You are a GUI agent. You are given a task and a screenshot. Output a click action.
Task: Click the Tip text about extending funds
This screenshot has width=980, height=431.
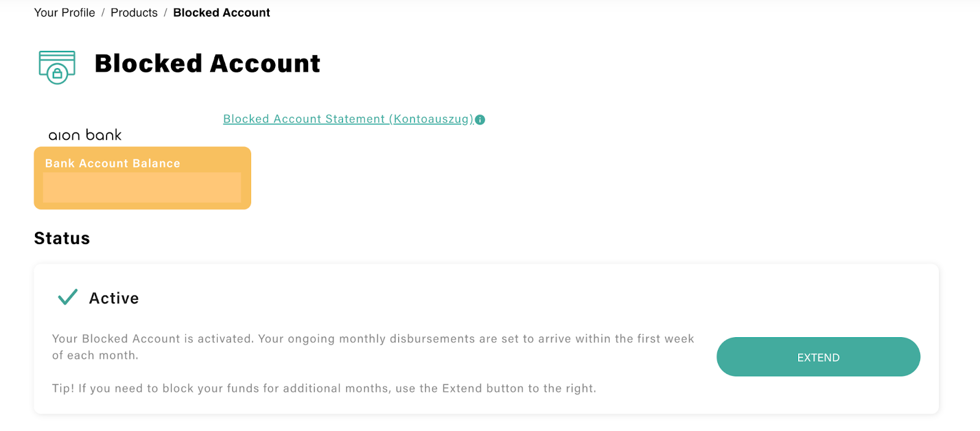(x=324, y=389)
